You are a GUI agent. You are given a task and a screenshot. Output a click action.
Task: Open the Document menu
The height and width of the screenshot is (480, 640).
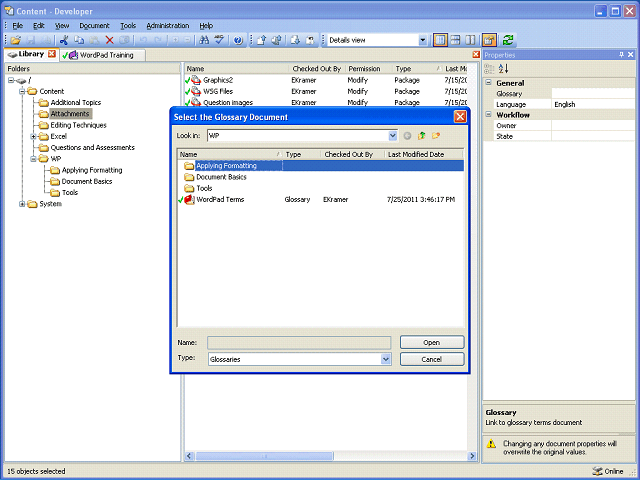[94, 26]
